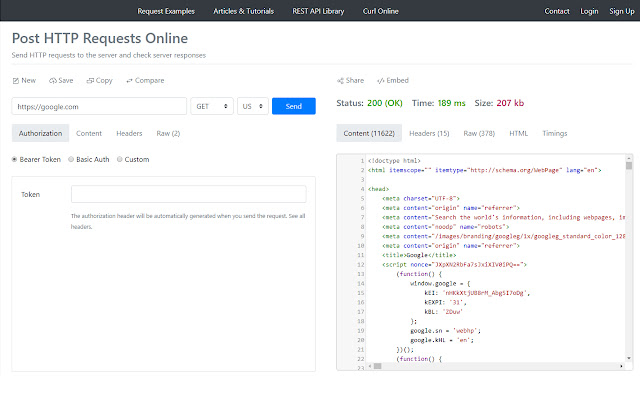Click the Copy request icon

pyautogui.click(x=91, y=80)
